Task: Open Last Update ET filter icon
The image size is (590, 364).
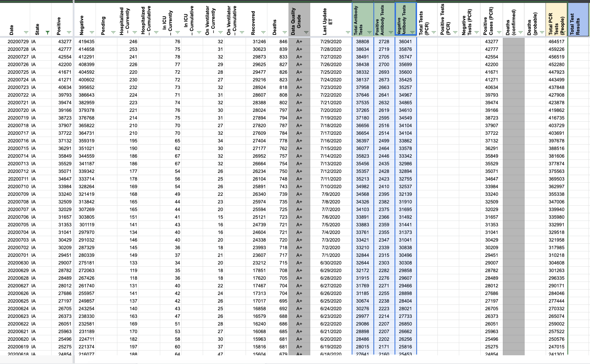Action: click(x=348, y=32)
